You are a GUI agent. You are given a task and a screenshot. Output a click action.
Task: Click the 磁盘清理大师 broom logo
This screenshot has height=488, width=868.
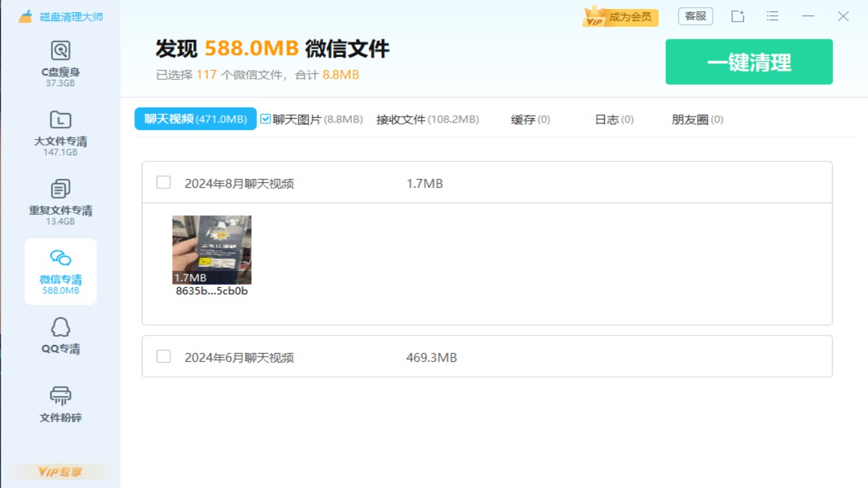[26, 16]
